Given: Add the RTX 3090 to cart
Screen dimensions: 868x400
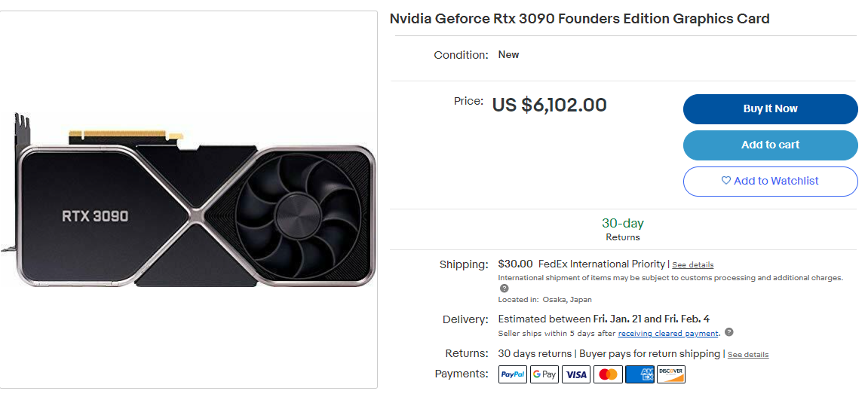Looking at the screenshot, I should pyautogui.click(x=770, y=145).
